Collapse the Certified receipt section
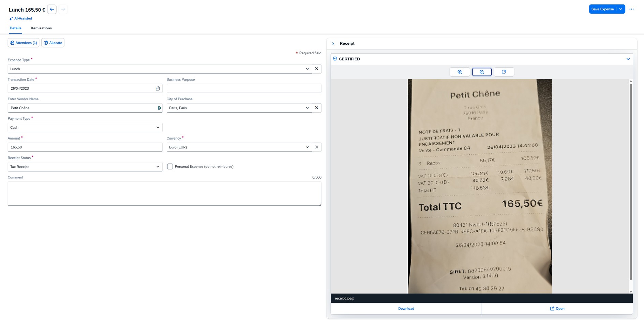The width and height of the screenshot is (644, 320). tap(628, 59)
